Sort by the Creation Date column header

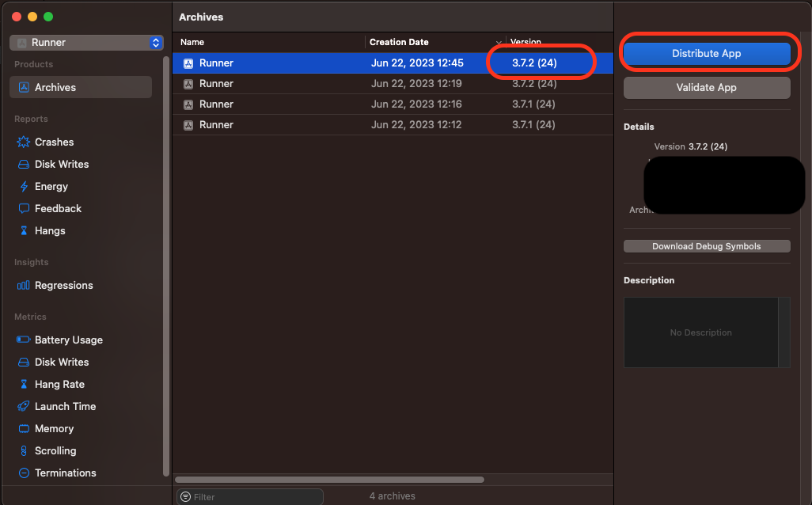[x=399, y=42]
